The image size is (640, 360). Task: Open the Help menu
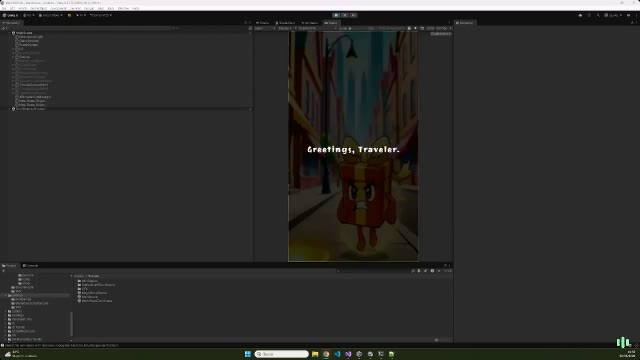(x=136, y=8)
